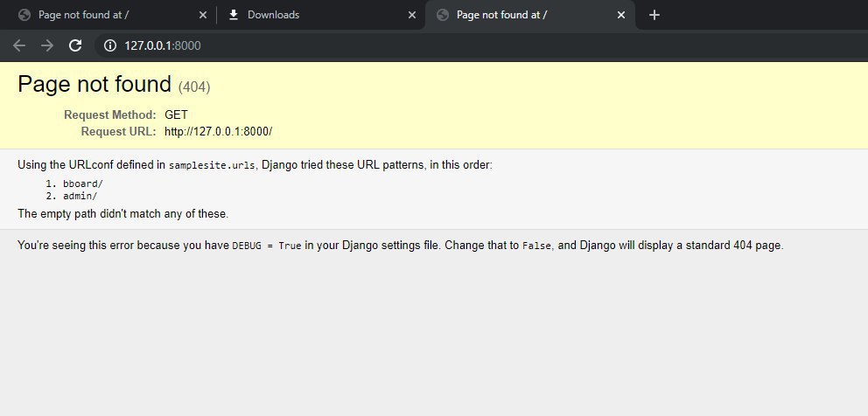Click the 'DEBUG = True' code text
868x416 pixels.
click(x=267, y=246)
